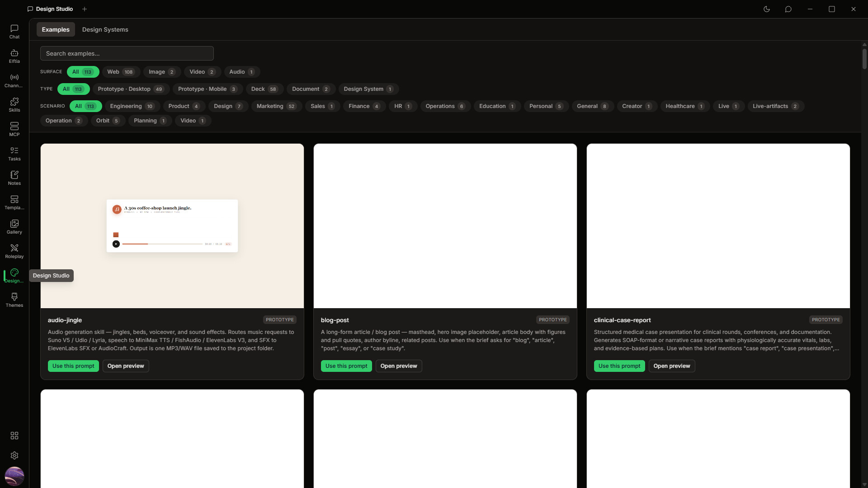Filter type by Deck
Image resolution: width=868 pixels, height=488 pixels.
point(265,89)
